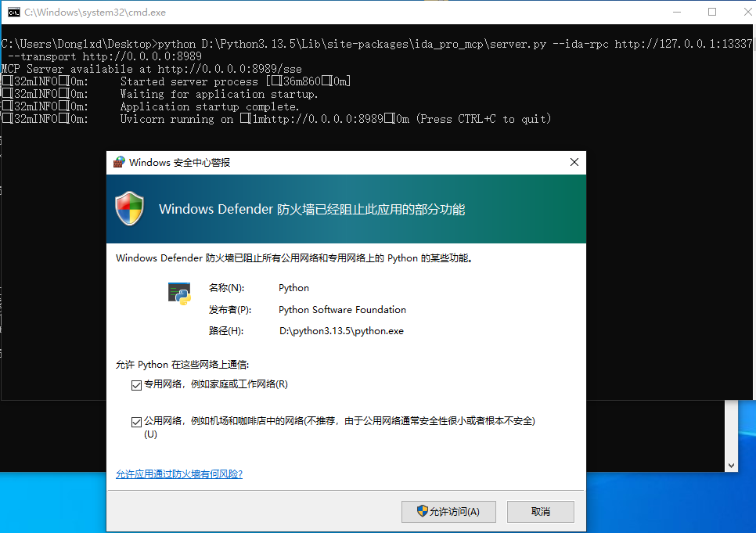Image resolution: width=756 pixels, height=533 pixels.
Task: Click the 允许 Python 在这些网络上通信 label
Action: click(182, 365)
